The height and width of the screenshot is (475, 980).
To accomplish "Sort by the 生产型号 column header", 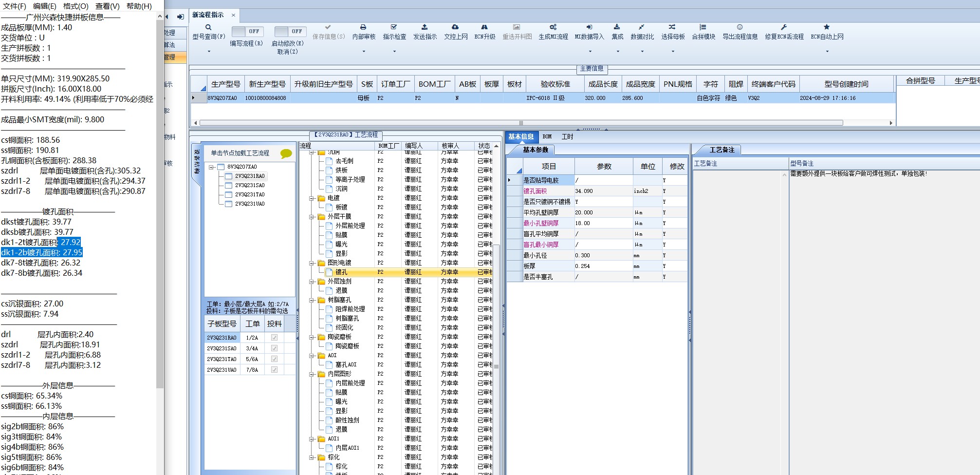I will point(225,84).
